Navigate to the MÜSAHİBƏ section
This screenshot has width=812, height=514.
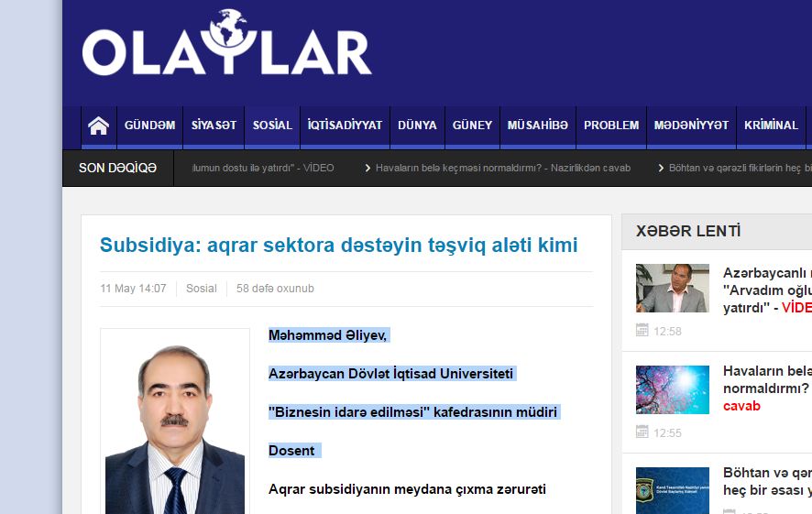click(538, 126)
